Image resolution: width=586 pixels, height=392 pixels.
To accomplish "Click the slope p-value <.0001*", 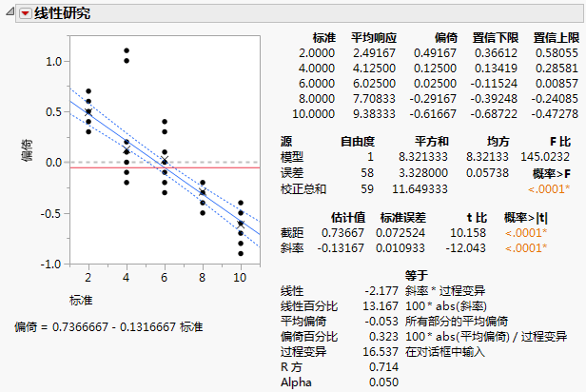I will [526, 248].
